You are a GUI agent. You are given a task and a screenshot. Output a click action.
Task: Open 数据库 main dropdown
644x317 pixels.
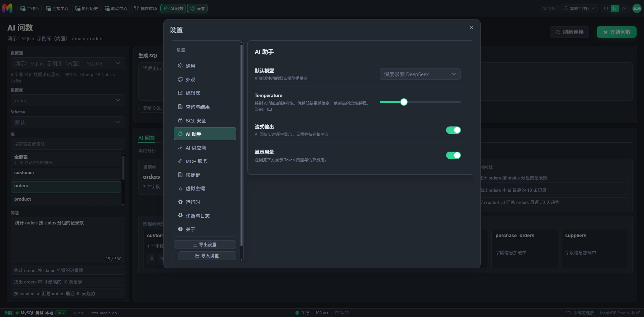[68, 100]
